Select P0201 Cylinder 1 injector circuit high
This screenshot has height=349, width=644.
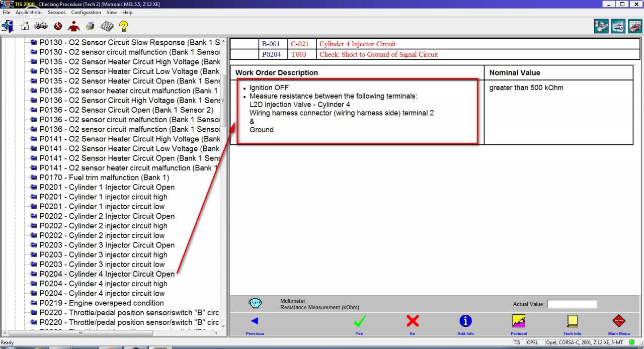pyautogui.click(x=104, y=197)
